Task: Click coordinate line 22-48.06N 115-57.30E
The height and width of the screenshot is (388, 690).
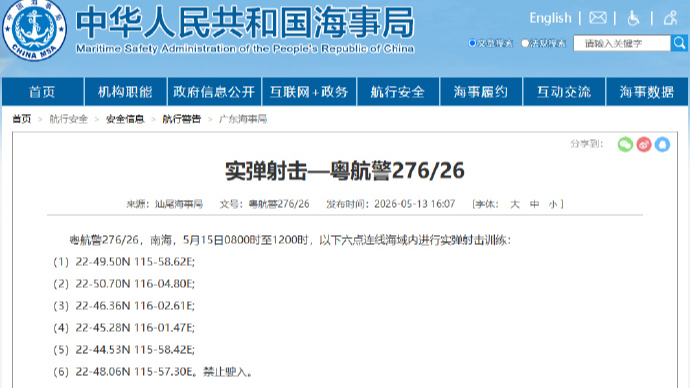Action: point(134,372)
